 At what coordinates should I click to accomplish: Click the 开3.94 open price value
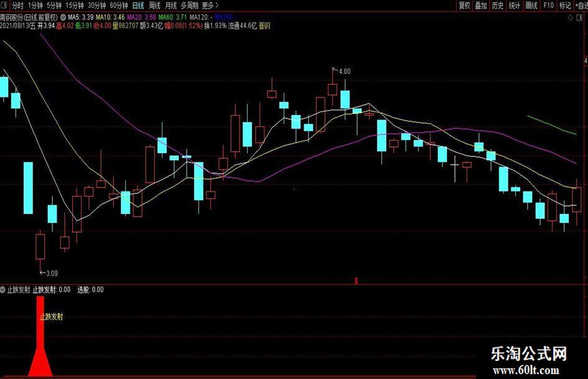46,26
